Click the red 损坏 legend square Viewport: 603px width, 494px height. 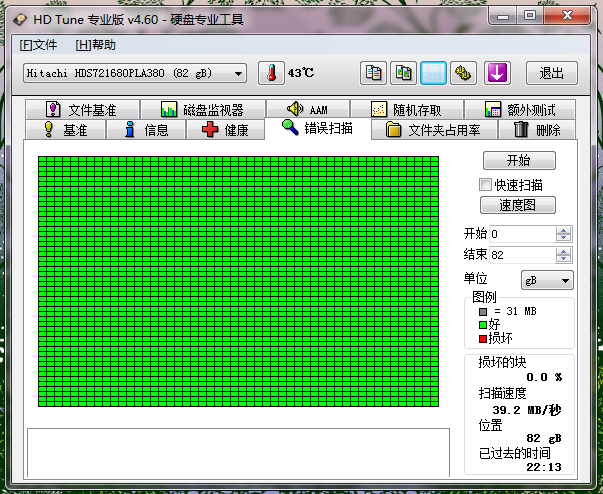(483, 339)
